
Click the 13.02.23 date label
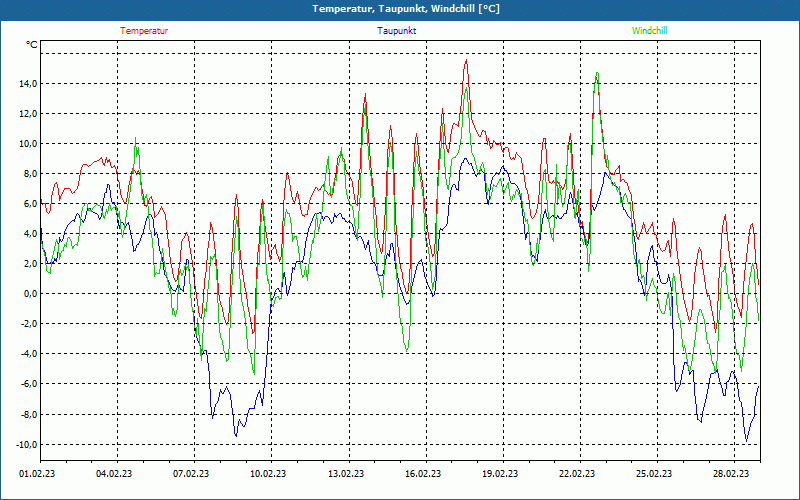(346, 473)
